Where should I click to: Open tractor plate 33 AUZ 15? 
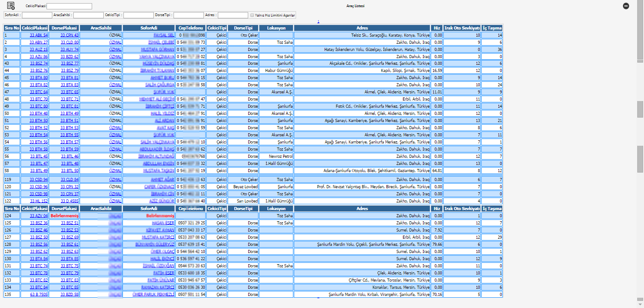click(x=38, y=49)
